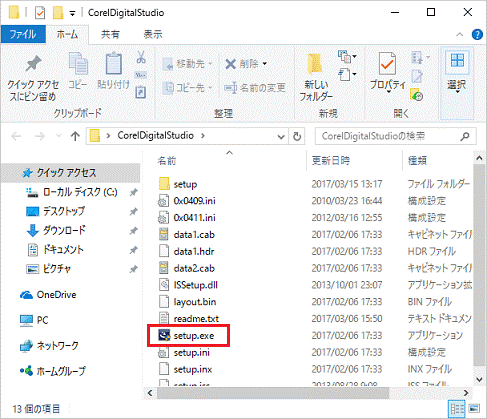Open the Copy to dropdown
487x419 pixels.
pyautogui.click(x=188, y=88)
